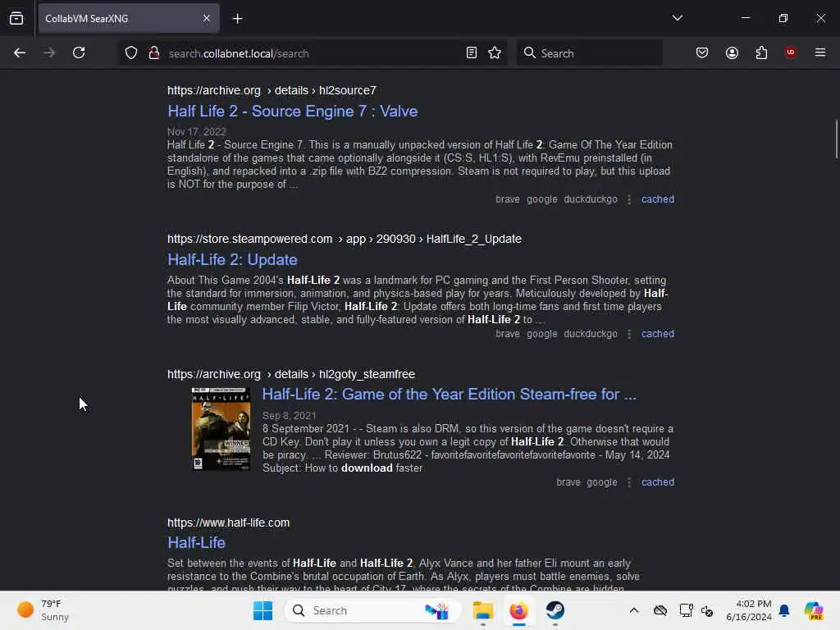Click store.steampowered.com URL text

[x=345, y=239]
